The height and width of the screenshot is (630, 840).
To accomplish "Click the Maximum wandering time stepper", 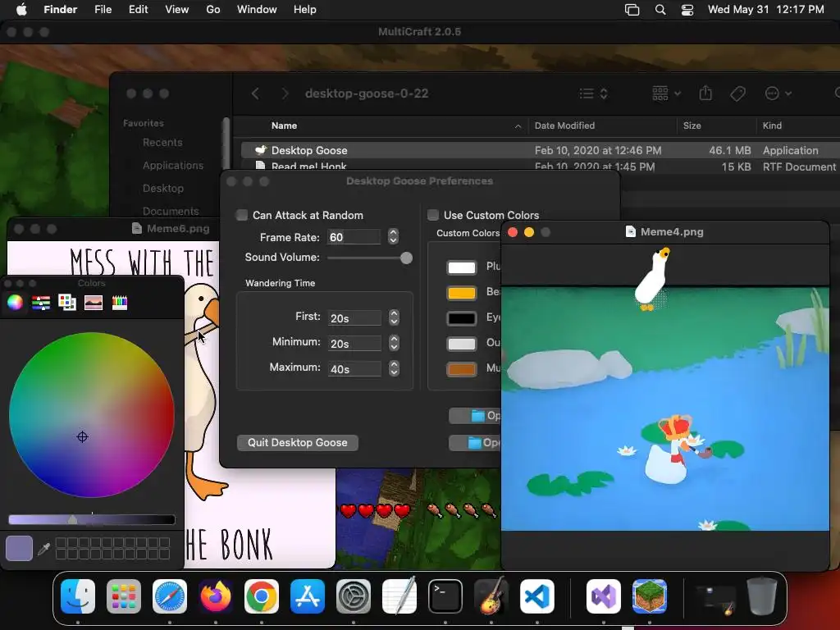I will click(x=395, y=368).
